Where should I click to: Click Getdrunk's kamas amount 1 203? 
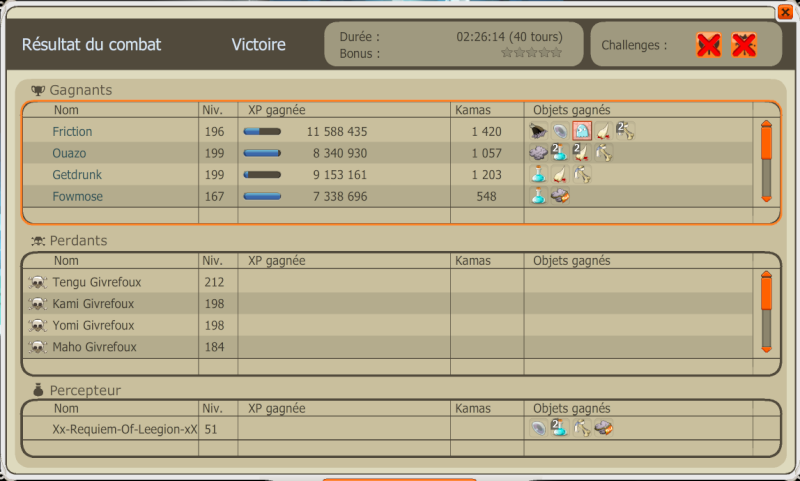pyautogui.click(x=486, y=175)
